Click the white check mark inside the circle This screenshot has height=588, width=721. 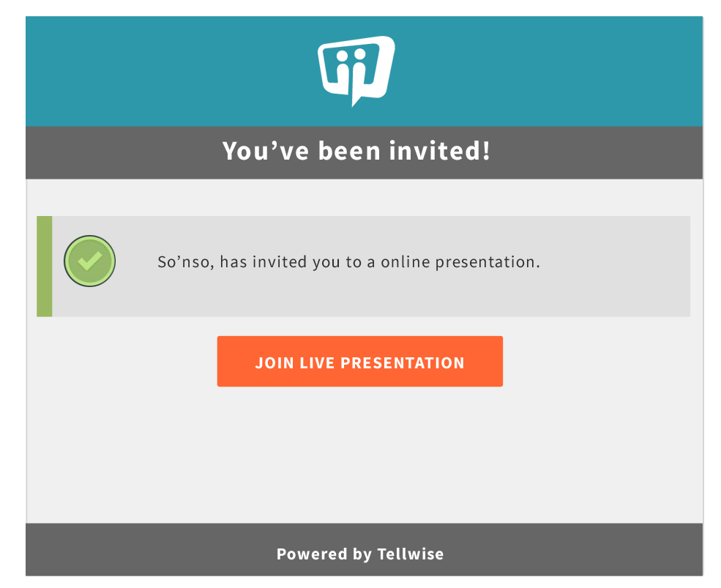click(89, 261)
